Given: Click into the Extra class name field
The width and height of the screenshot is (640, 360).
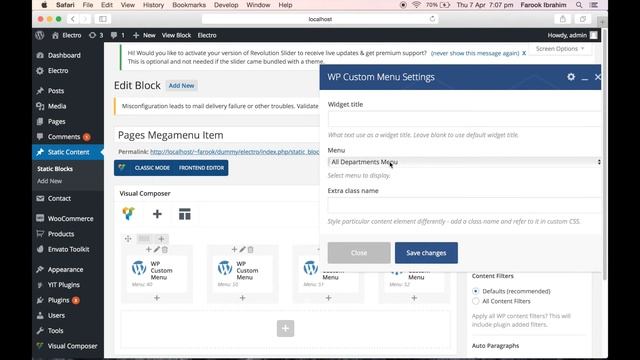Looking at the screenshot, I should click(464, 205).
